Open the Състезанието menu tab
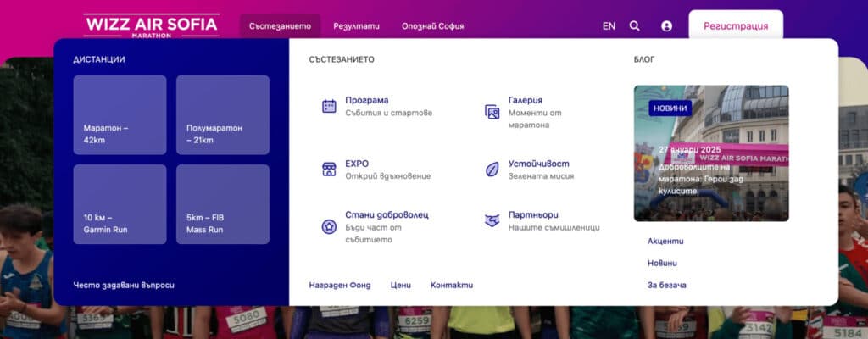Image resolution: width=868 pixels, height=339 pixels. coord(280,26)
